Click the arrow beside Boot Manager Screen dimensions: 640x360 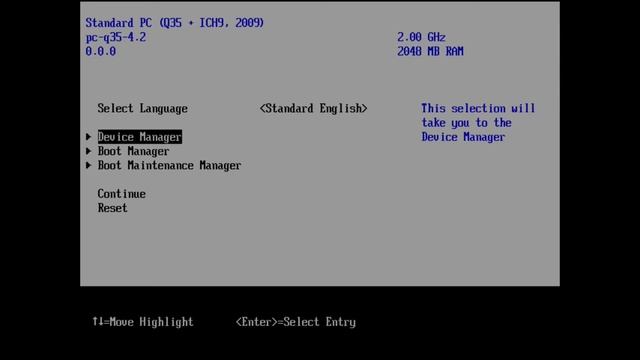click(x=89, y=151)
